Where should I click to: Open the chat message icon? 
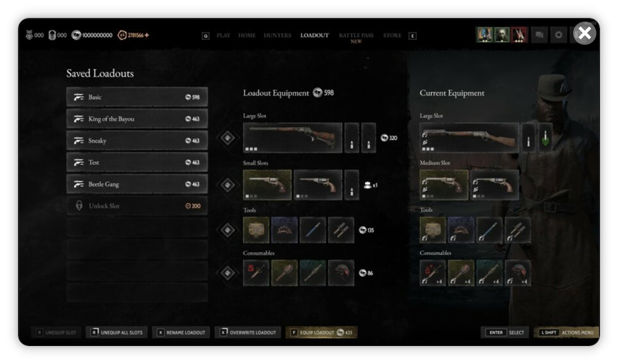tap(539, 35)
